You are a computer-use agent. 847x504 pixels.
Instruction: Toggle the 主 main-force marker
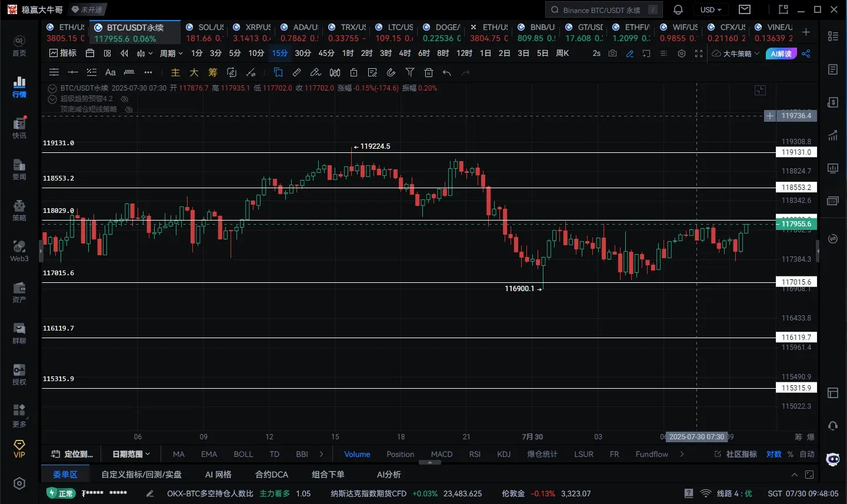[x=175, y=72]
